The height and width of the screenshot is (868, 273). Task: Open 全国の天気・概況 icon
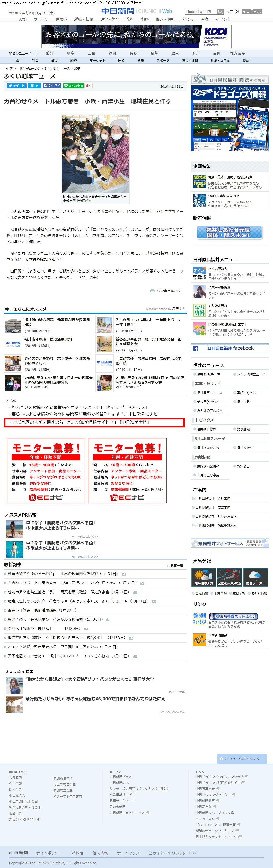tap(230, 577)
